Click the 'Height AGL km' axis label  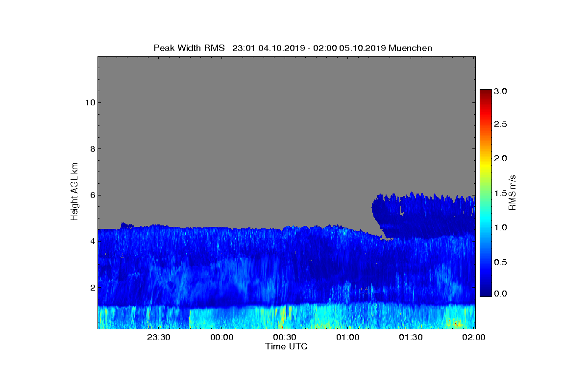click(74, 193)
